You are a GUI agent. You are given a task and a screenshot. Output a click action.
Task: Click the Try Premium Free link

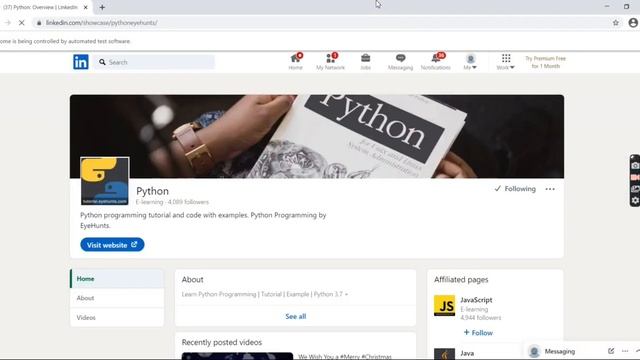pyautogui.click(x=545, y=62)
